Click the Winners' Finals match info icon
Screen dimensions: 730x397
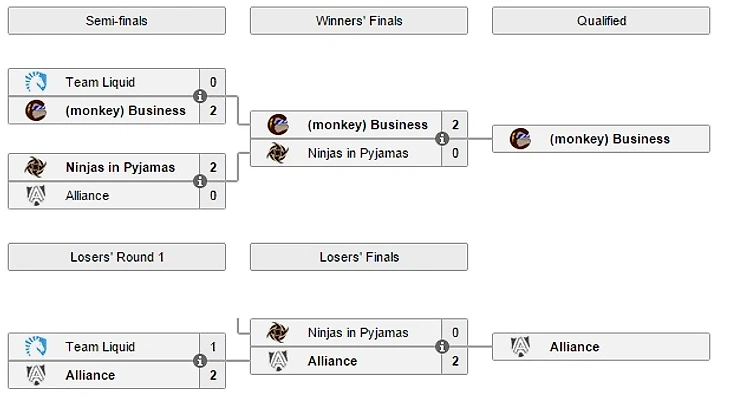[x=442, y=138]
